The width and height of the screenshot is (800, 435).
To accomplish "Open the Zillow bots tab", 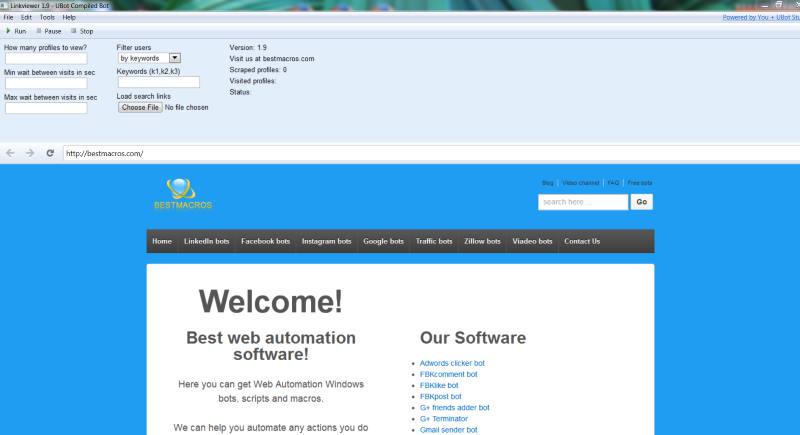I will (x=482, y=241).
